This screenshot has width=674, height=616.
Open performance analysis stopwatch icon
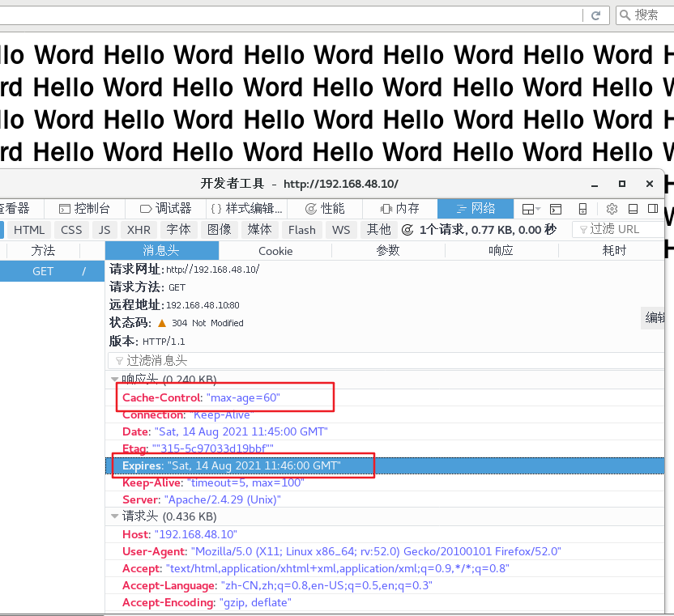click(x=407, y=230)
